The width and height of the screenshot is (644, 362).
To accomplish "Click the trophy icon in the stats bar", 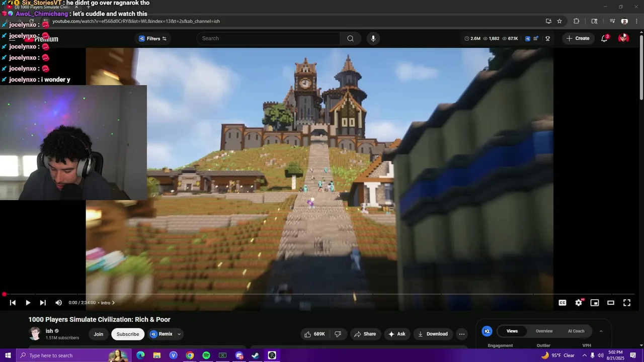I will point(547,39).
